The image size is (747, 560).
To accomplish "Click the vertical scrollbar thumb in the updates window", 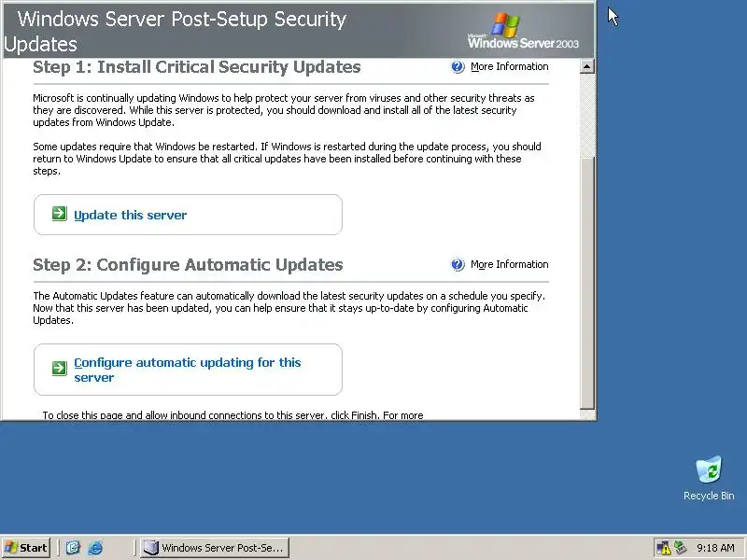I will tap(587, 283).
